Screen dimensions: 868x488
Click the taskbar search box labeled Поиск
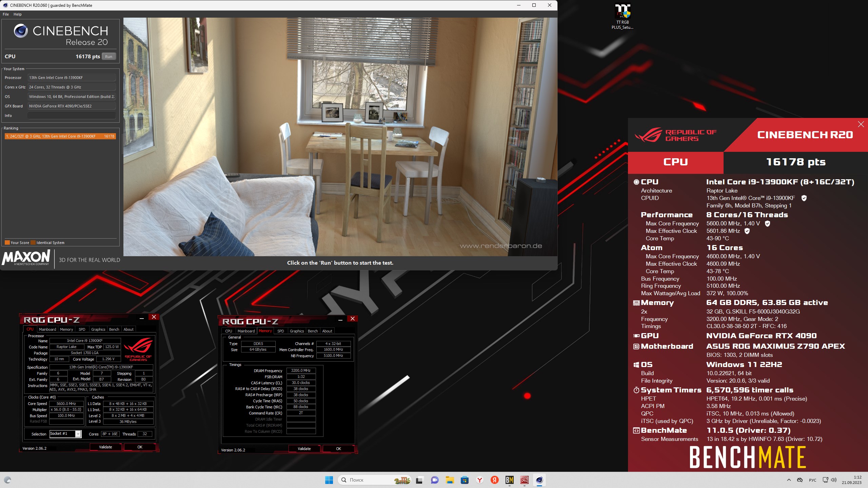(374, 480)
